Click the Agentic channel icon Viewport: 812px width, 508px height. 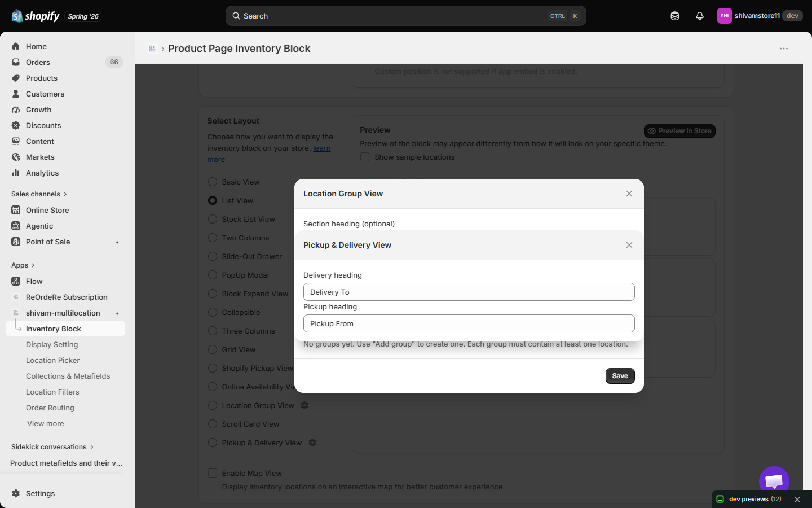point(16,226)
